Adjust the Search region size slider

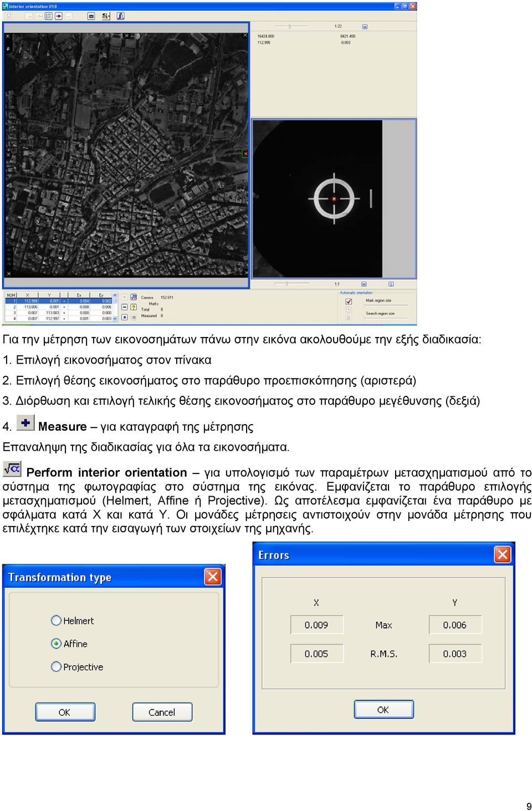[386, 318]
